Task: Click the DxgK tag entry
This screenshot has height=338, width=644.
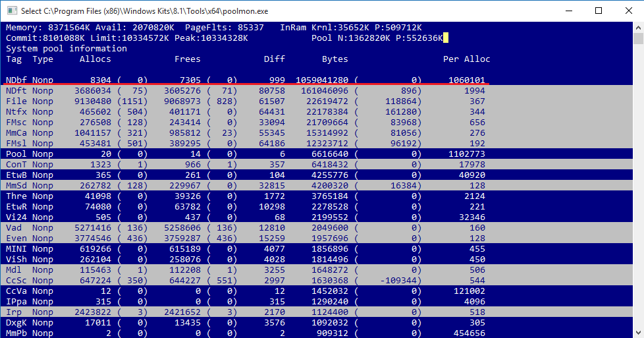Action: 16,323
